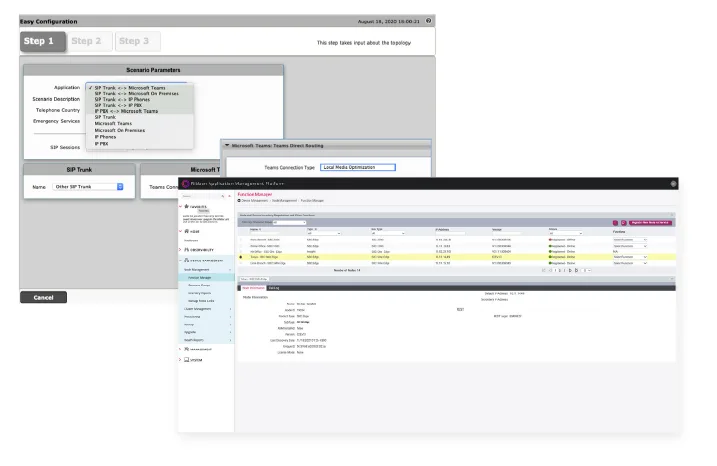
Task: Choose 'IP PBX <-> Microsoft Teams' option
Action: [126, 111]
